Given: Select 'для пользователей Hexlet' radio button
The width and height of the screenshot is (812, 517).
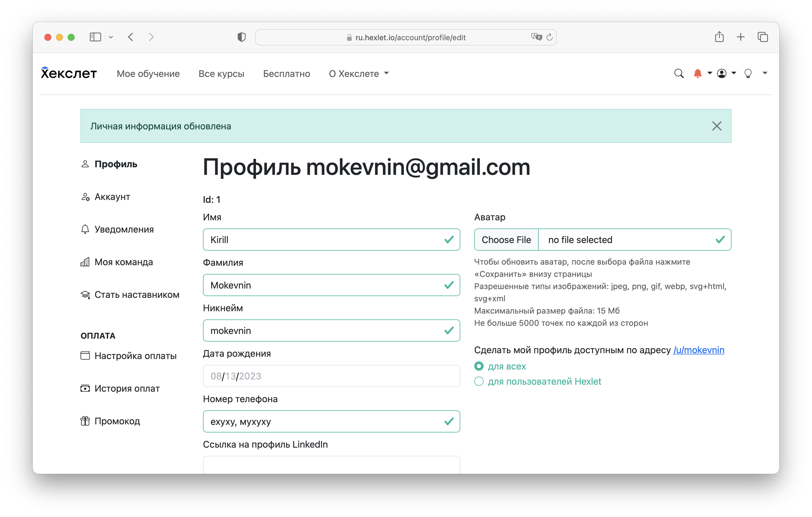Looking at the screenshot, I should (x=479, y=381).
